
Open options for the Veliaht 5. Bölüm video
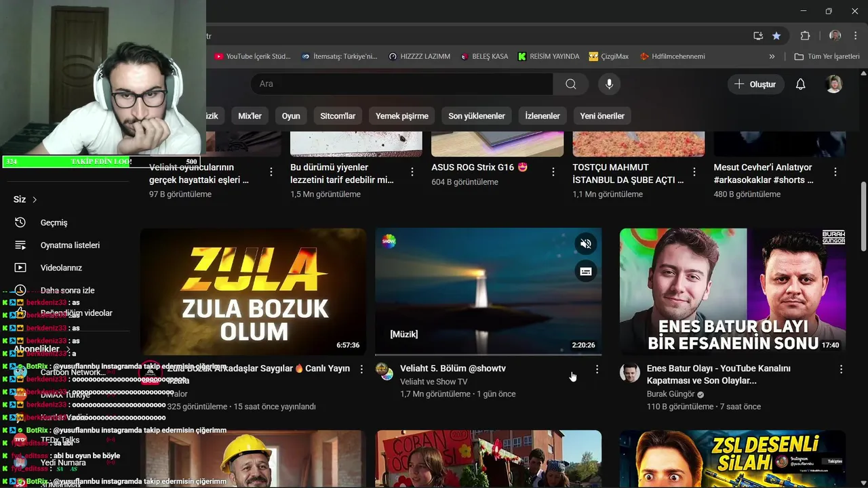(597, 369)
